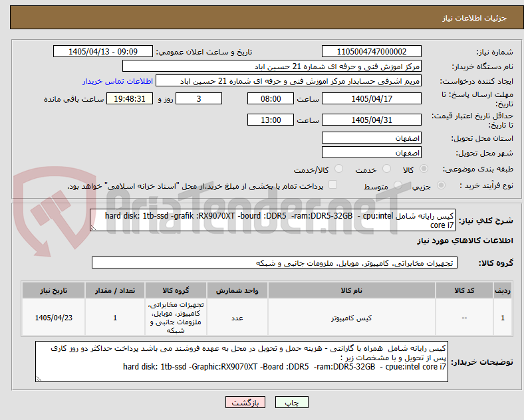Screen dimensions: 524x420
Task: Click the need number field 1105004747000002
Action: pos(371,51)
